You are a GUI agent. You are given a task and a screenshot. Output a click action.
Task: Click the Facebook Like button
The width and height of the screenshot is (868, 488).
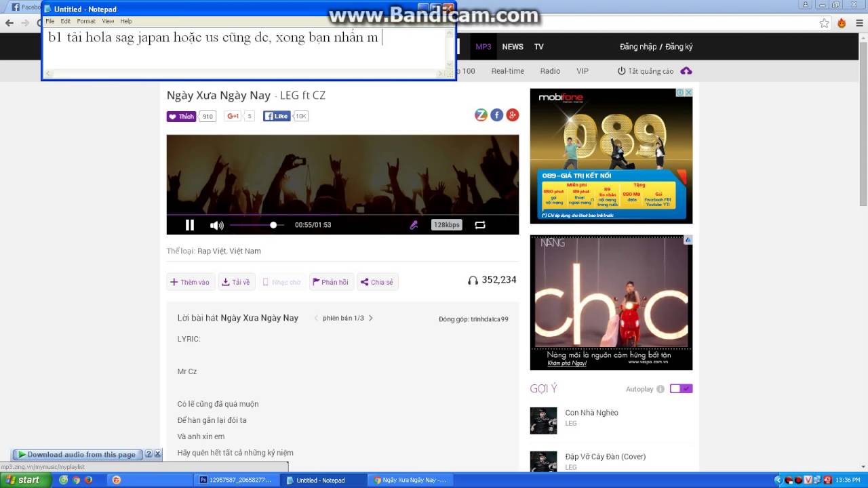click(277, 117)
